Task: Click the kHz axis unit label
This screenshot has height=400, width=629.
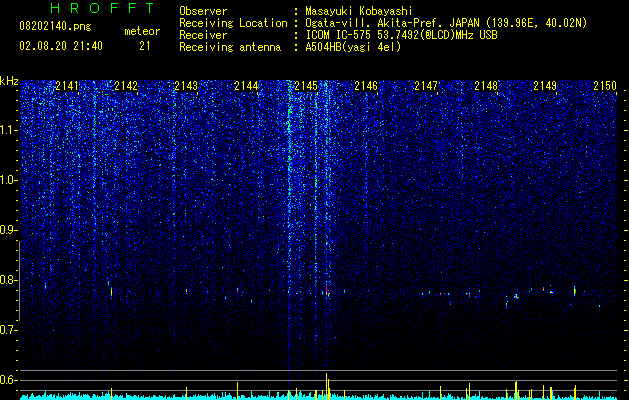Action: [9, 81]
